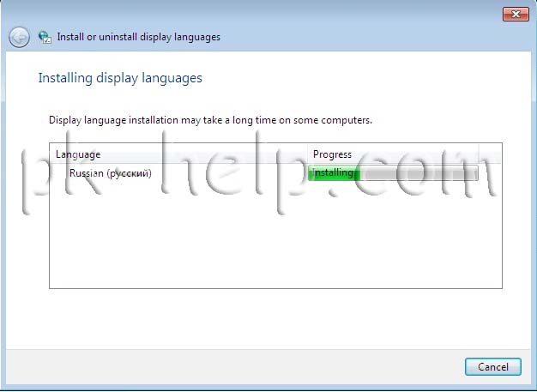
Task: Click the text about installation taking a long time
Action: (x=210, y=120)
